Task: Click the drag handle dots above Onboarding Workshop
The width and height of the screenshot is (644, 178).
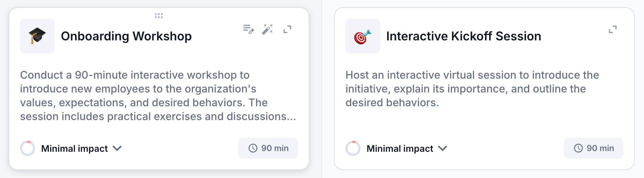Action: 159,16
